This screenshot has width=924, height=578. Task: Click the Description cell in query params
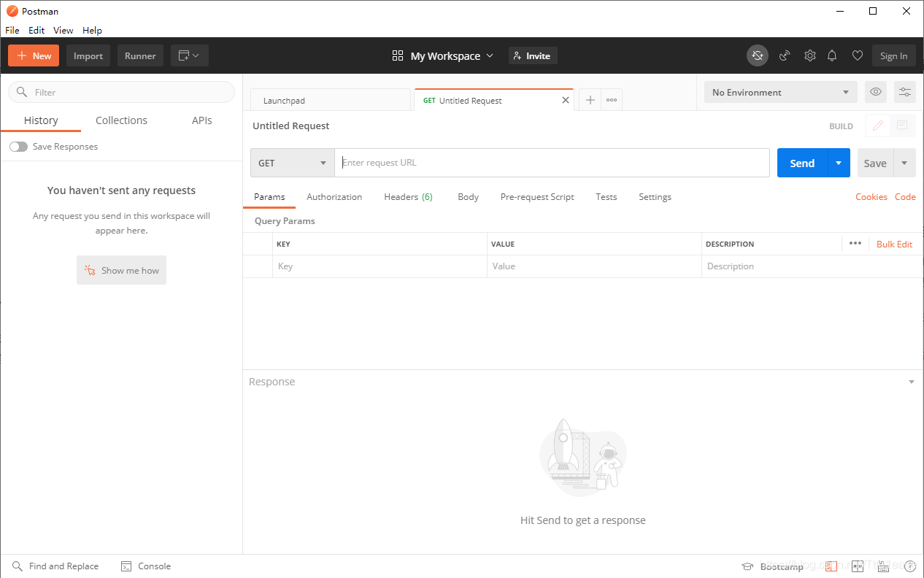[812, 266]
